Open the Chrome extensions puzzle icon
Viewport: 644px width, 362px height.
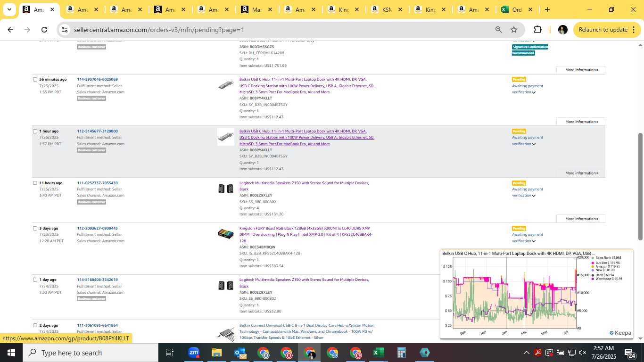[537, 30]
